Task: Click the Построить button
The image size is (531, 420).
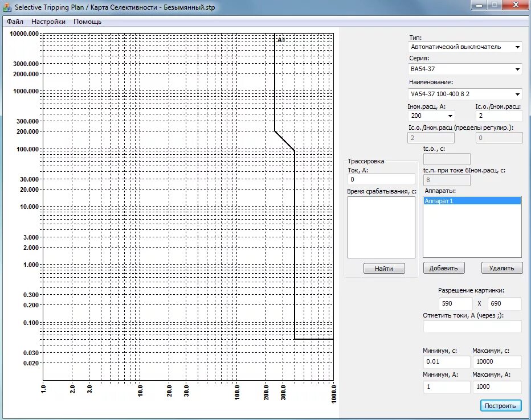Action: tap(501, 406)
